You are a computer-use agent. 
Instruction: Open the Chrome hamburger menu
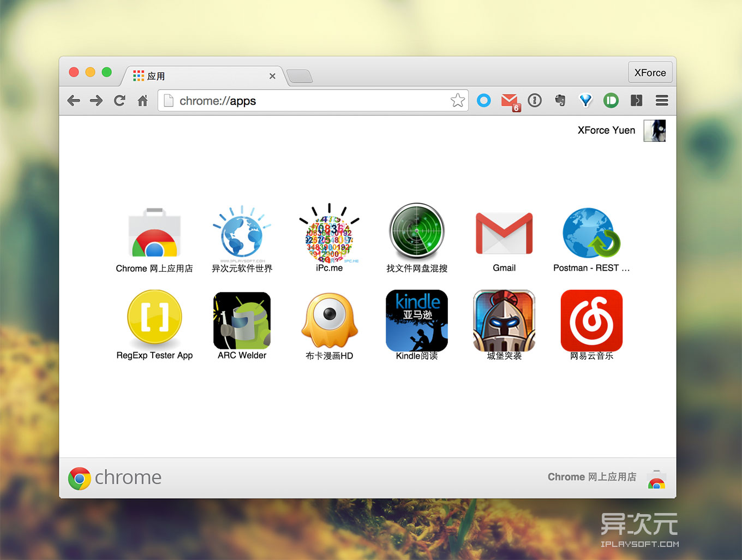(x=662, y=100)
